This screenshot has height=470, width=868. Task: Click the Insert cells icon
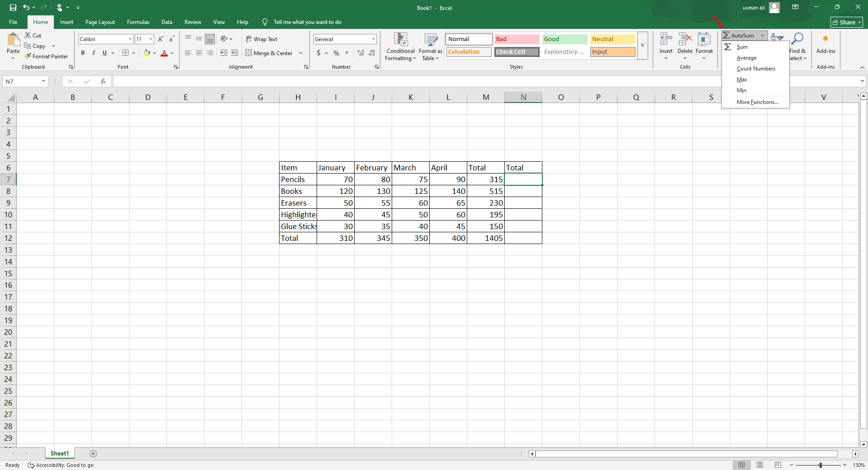[666, 39]
